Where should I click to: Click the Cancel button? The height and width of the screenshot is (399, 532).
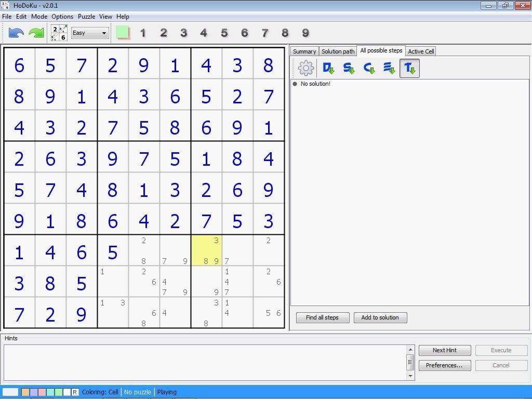(x=501, y=365)
